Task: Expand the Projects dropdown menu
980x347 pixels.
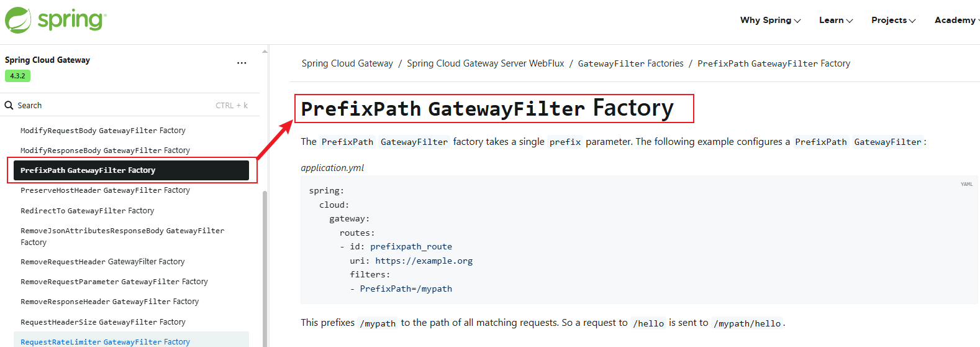Action: point(893,21)
